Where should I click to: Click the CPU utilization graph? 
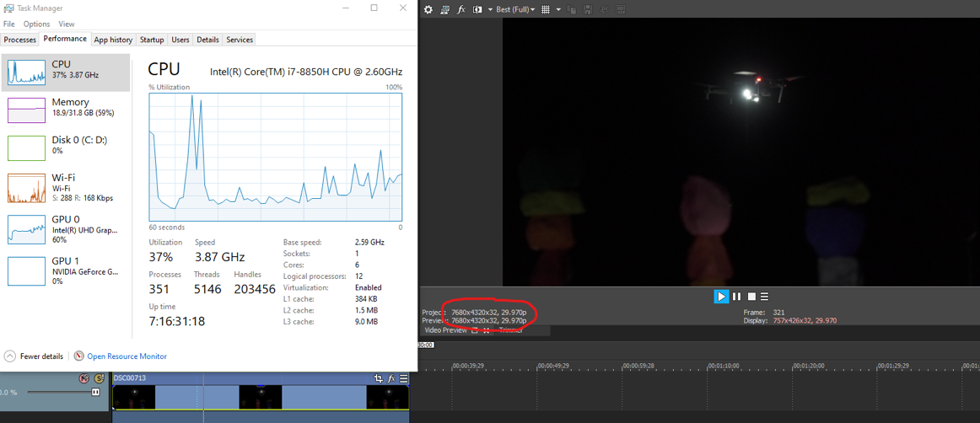pos(276,157)
